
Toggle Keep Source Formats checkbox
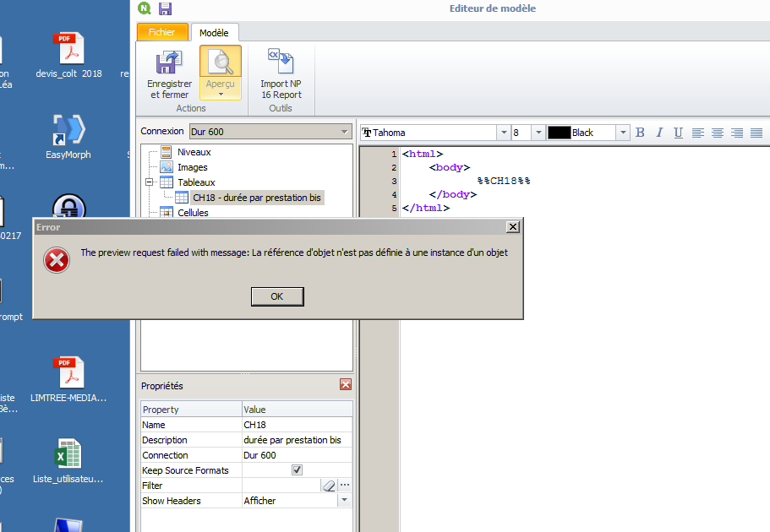298,470
